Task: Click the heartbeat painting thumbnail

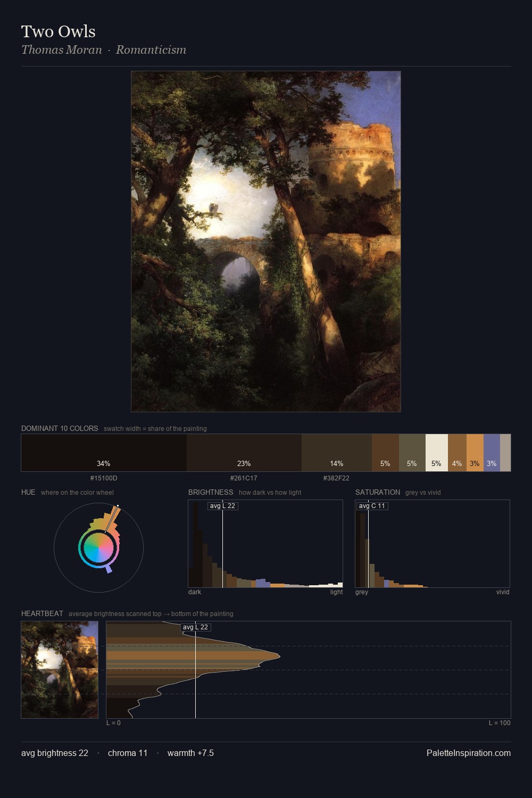Action: click(x=60, y=670)
